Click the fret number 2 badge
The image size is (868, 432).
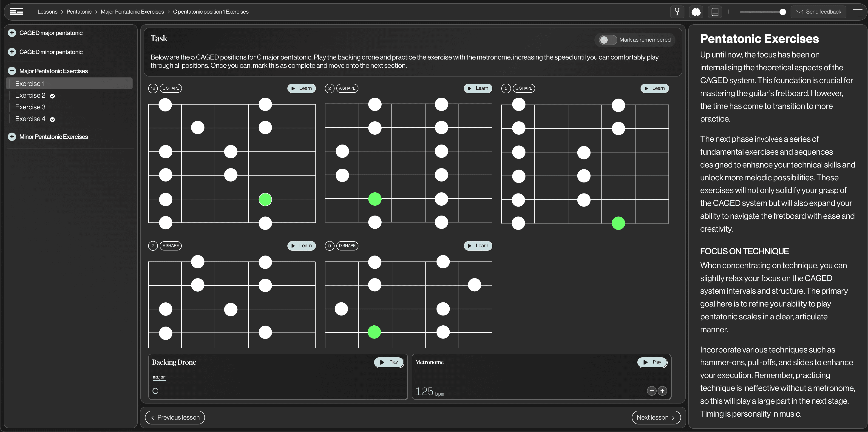point(329,88)
